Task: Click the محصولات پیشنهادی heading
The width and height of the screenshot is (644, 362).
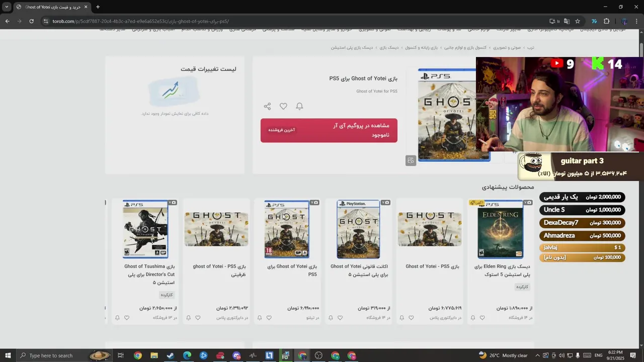Action: (x=508, y=187)
